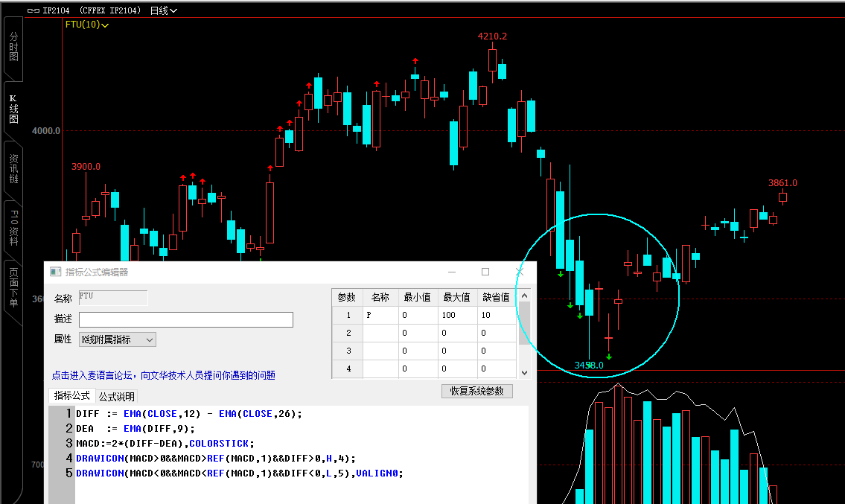Image resolution: width=845 pixels, height=504 pixels.
Task: Click the max value cell showing 100
Action: (x=457, y=315)
